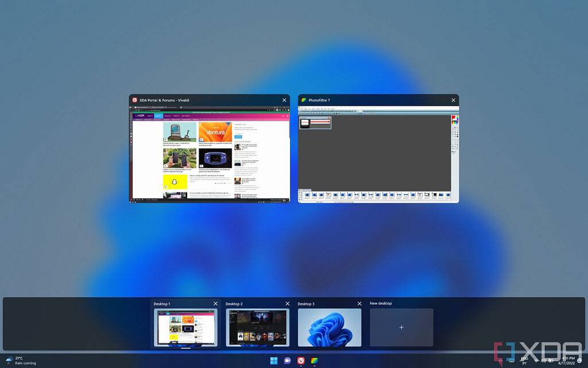Open the Windows Start menu
This screenshot has height=368, width=588.
[273, 361]
